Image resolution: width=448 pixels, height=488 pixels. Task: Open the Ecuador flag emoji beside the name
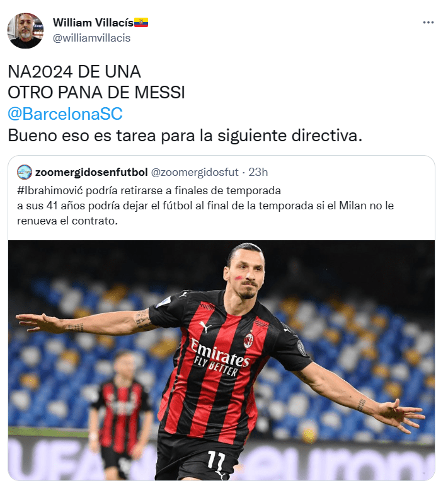141,23
